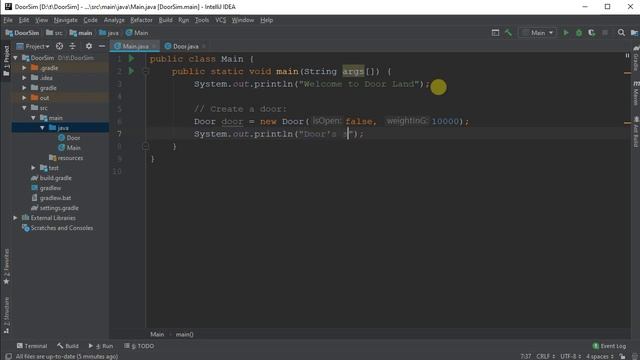Viewport: 640px width, 360px height.
Task: Expand the test folder
Action: pos(33,168)
